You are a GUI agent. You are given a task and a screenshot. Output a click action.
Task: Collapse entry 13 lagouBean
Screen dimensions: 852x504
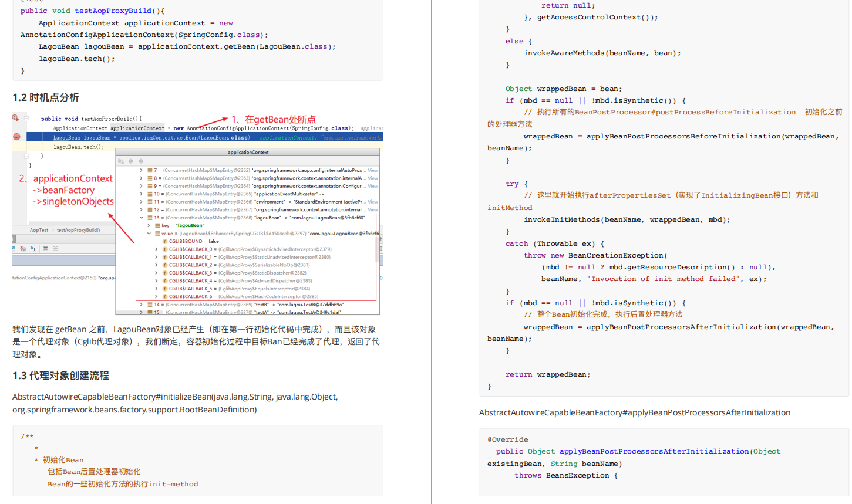(142, 218)
